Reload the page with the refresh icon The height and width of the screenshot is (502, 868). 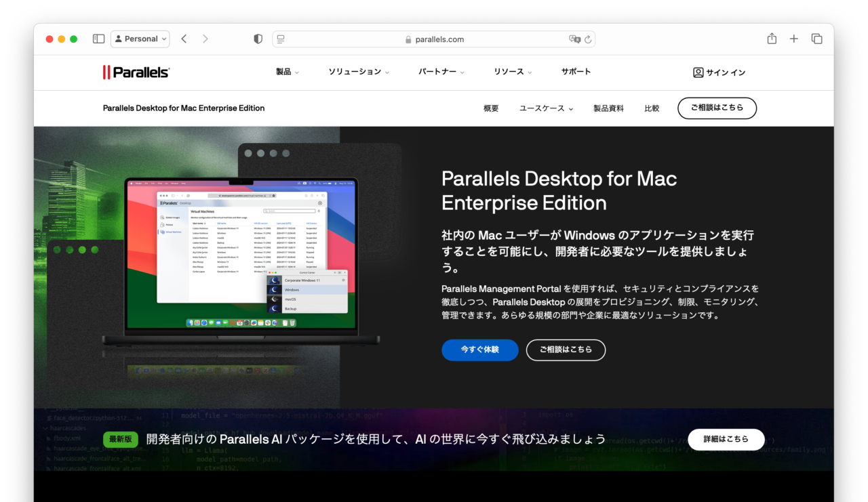coord(588,39)
